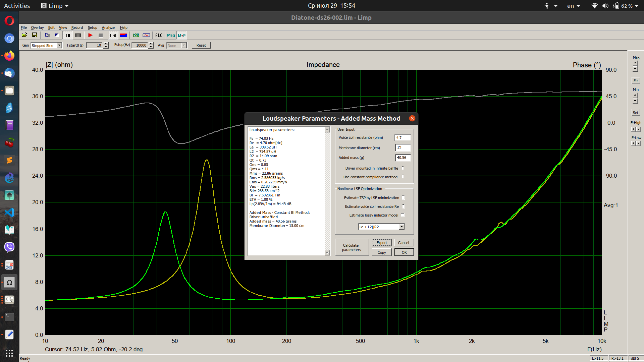Click the red sine wave toolbar icon

tap(146, 35)
